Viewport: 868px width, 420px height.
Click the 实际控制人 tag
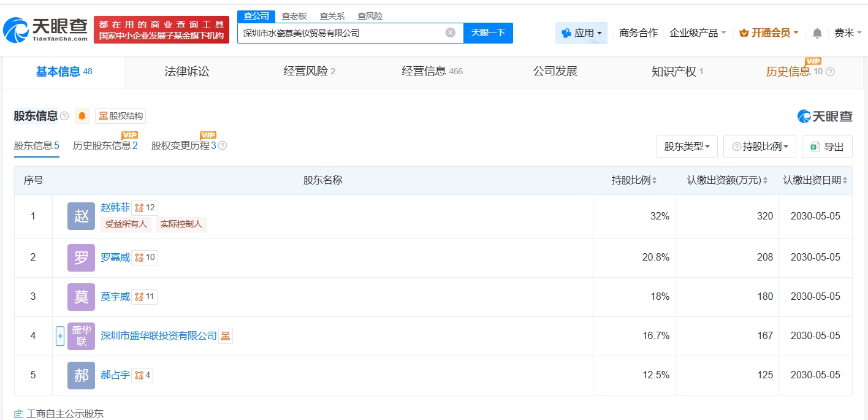click(x=181, y=224)
